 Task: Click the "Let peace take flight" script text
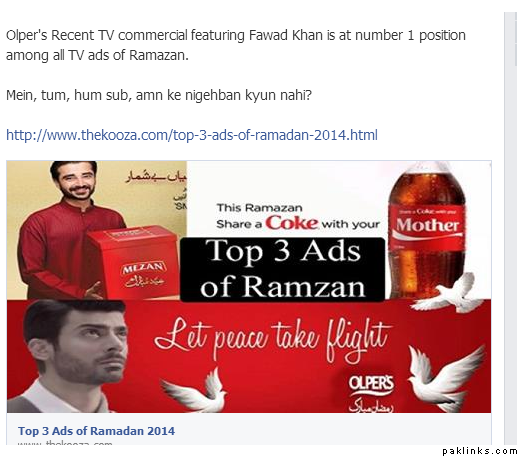coord(272,338)
